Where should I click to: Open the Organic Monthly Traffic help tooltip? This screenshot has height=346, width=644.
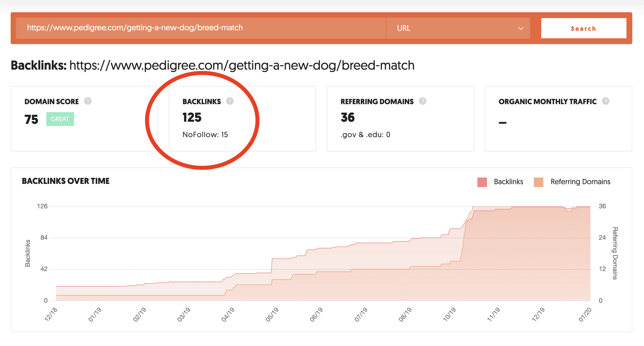coord(606,101)
